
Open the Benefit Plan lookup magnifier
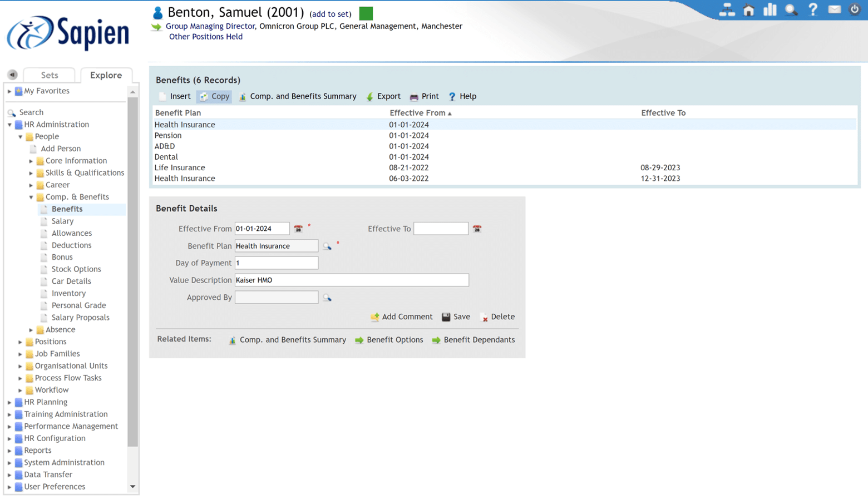click(x=327, y=245)
